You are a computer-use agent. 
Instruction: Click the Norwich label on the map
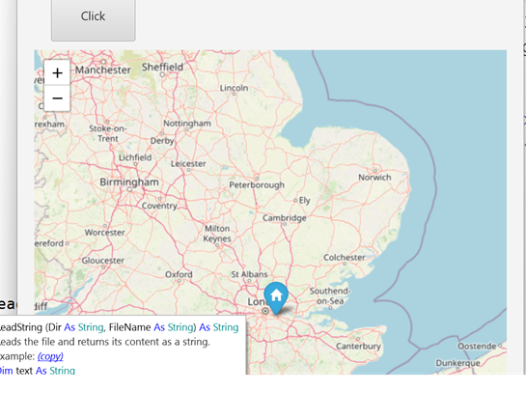[374, 177]
